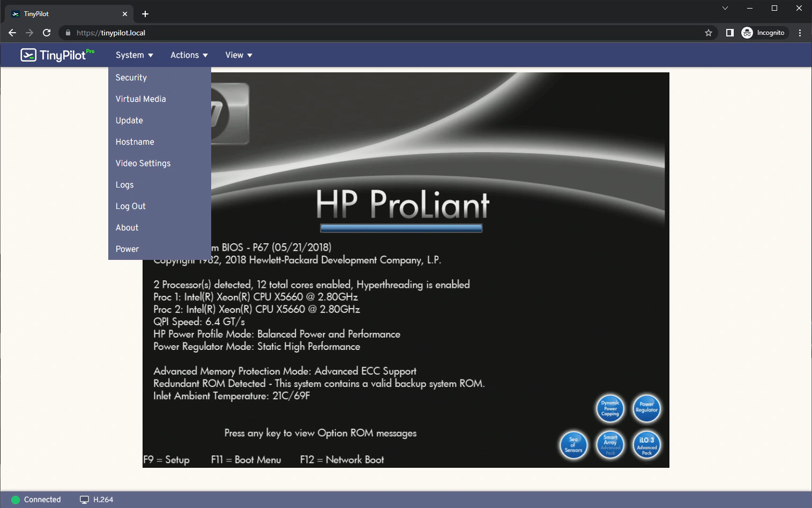The image size is (812, 508).
Task: Click the browser back arrow
Action: tap(12, 33)
